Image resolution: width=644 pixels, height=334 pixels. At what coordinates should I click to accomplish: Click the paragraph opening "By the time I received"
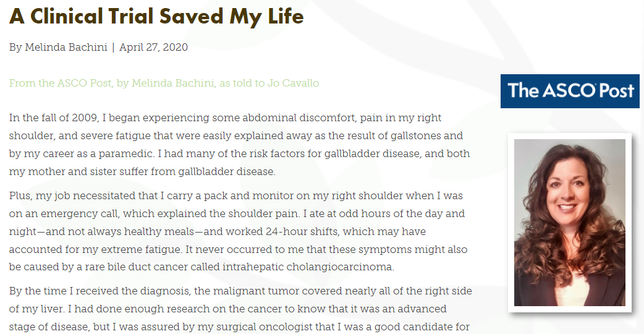click(240, 309)
